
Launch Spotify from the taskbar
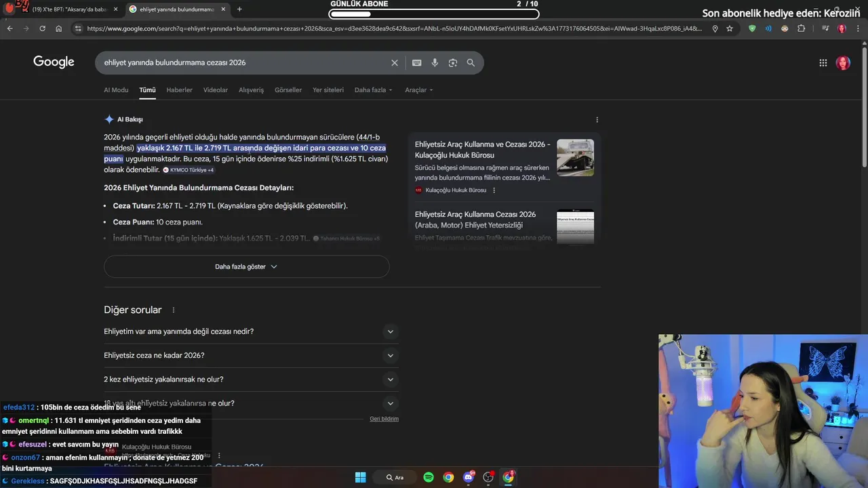tap(429, 477)
